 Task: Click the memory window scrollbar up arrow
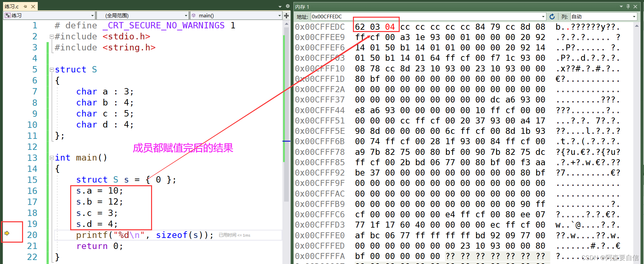coord(637,26)
